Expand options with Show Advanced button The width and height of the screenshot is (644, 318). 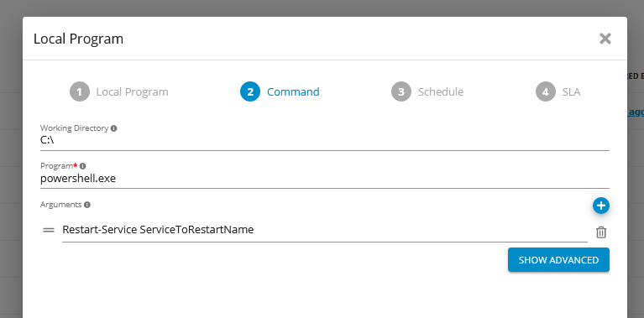(558, 260)
